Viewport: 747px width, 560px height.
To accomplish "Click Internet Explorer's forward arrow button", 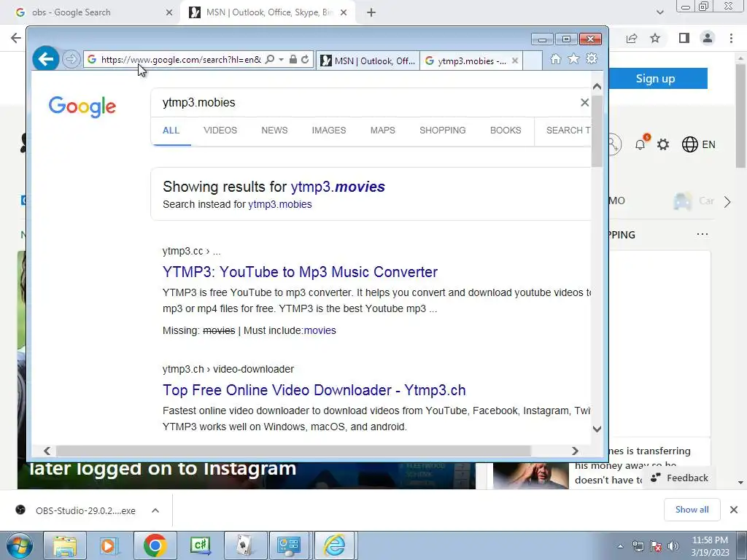I will pos(71,60).
